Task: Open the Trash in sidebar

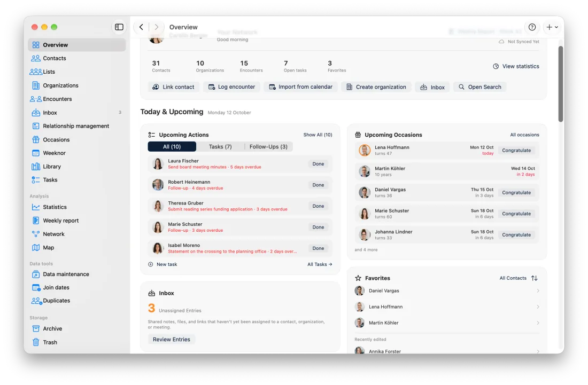Action: click(77, 342)
